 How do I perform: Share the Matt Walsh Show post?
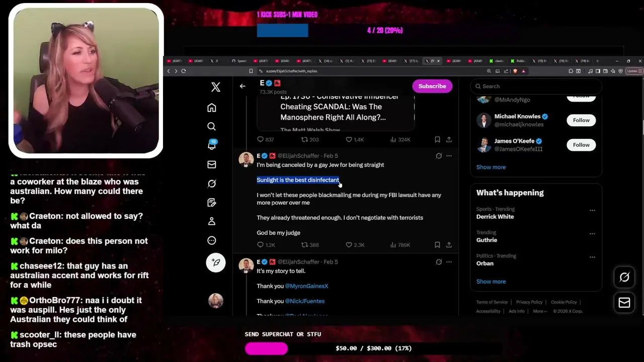[449, 139]
